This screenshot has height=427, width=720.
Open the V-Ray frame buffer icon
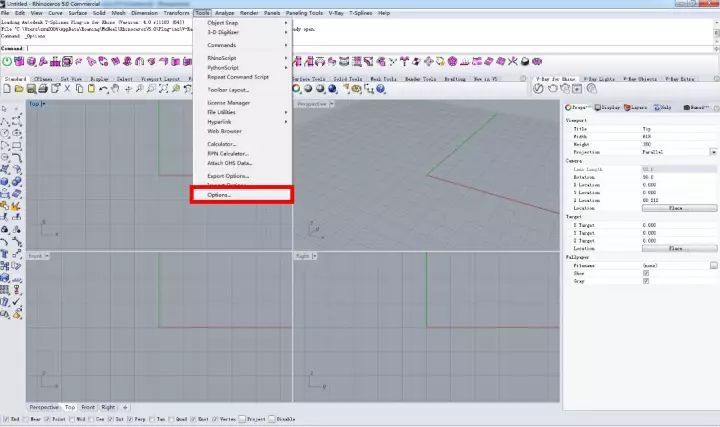pyautogui.click(x=577, y=89)
